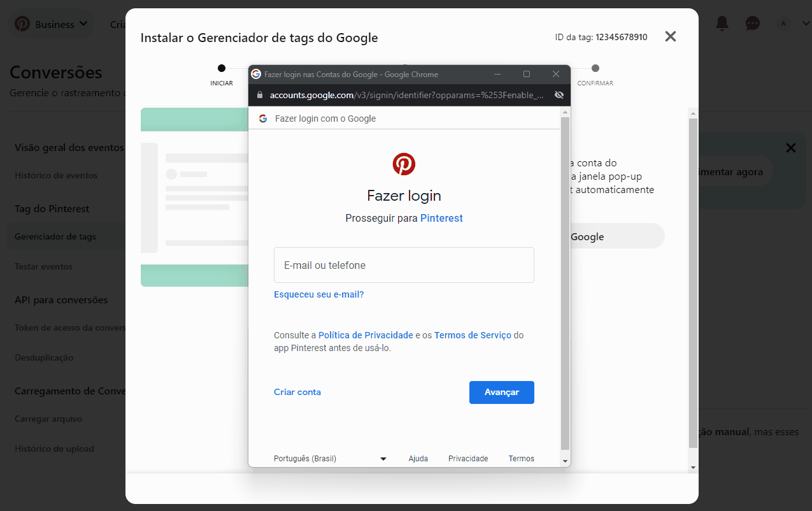Close the Instalar Gerenciador de tags dialog

click(x=670, y=36)
